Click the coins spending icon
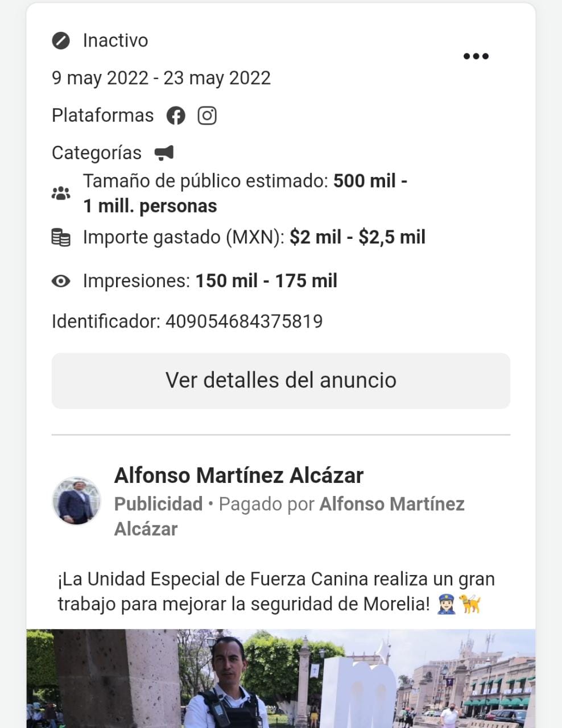 pyautogui.click(x=61, y=237)
